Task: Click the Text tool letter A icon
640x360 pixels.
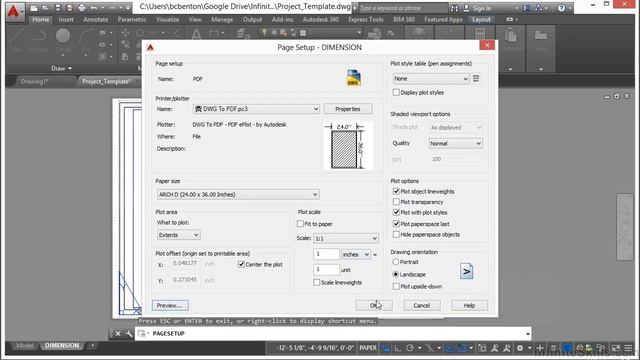Action: tap(196, 35)
